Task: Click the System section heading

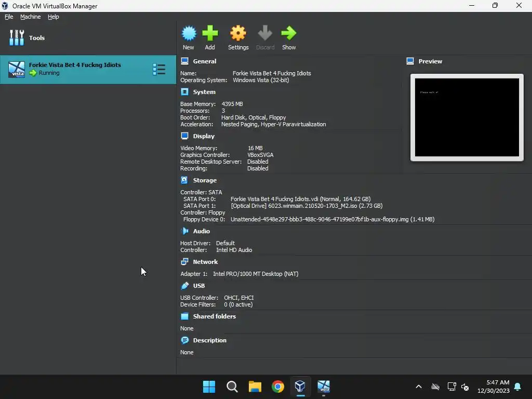Action: point(204,92)
